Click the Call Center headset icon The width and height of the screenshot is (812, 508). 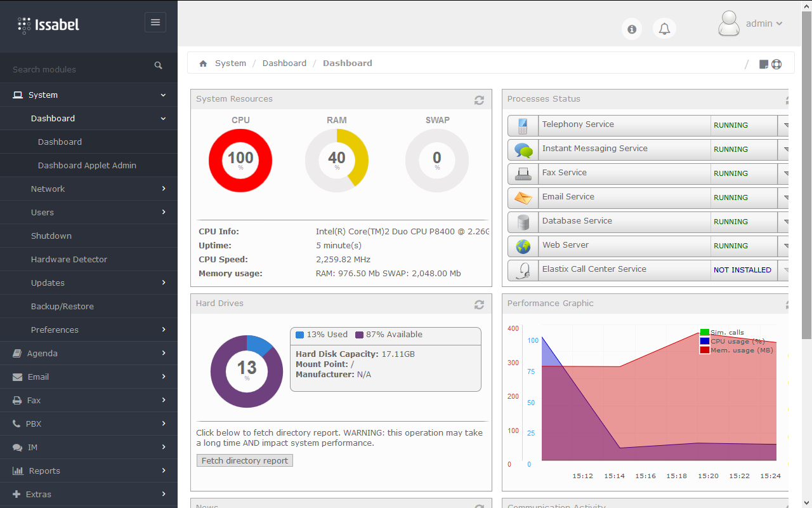click(x=523, y=271)
